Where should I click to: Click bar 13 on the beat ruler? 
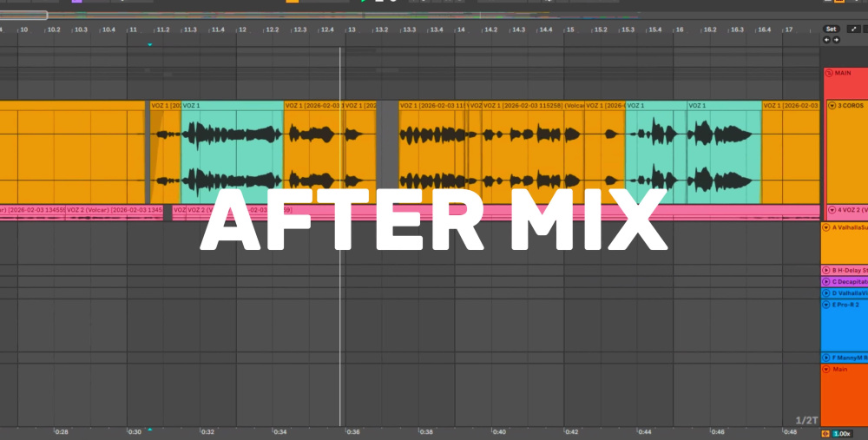point(352,30)
